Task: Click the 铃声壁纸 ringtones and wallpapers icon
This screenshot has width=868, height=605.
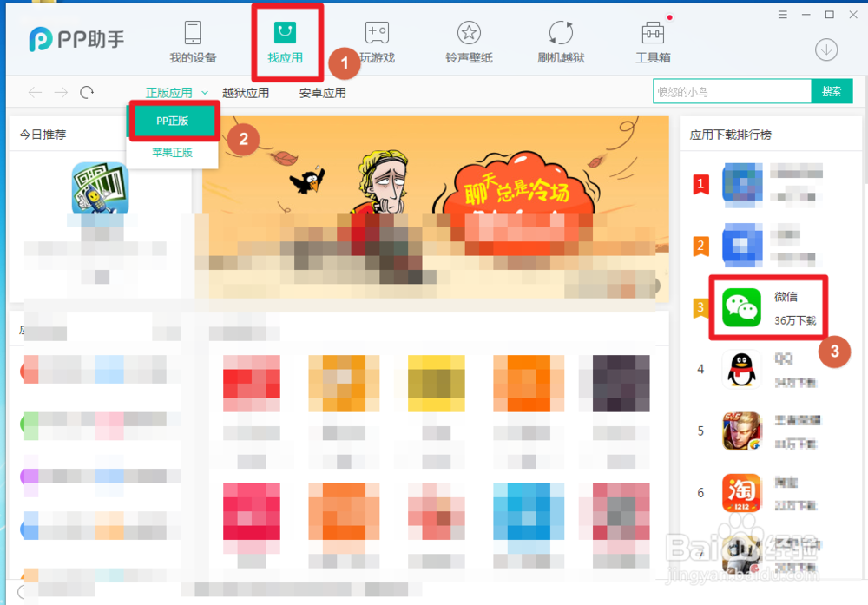Action: (x=469, y=41)
